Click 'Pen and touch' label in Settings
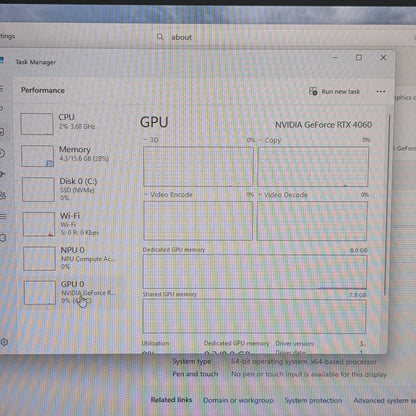 (x=195, y=374)
